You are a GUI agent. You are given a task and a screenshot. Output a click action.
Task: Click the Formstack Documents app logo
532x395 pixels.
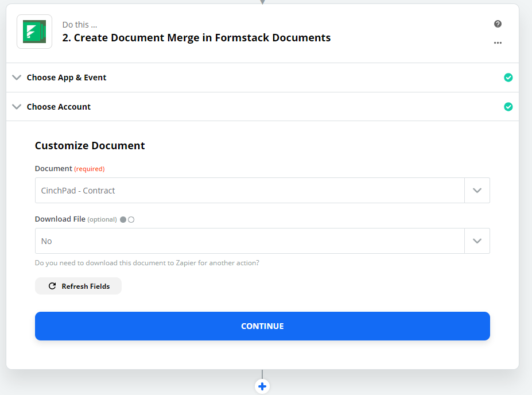[34, 32]
